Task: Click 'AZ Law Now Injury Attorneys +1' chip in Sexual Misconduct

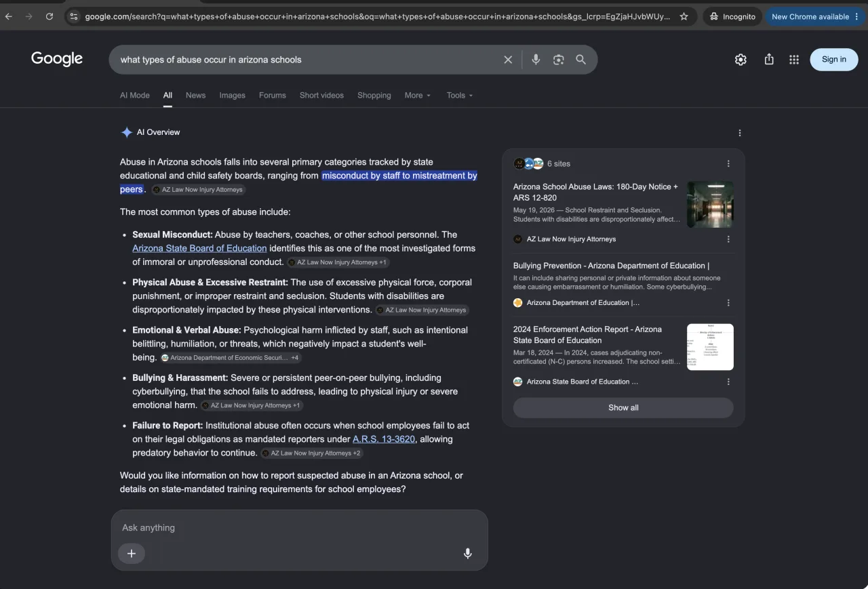Action: click(x=338, y=262)
